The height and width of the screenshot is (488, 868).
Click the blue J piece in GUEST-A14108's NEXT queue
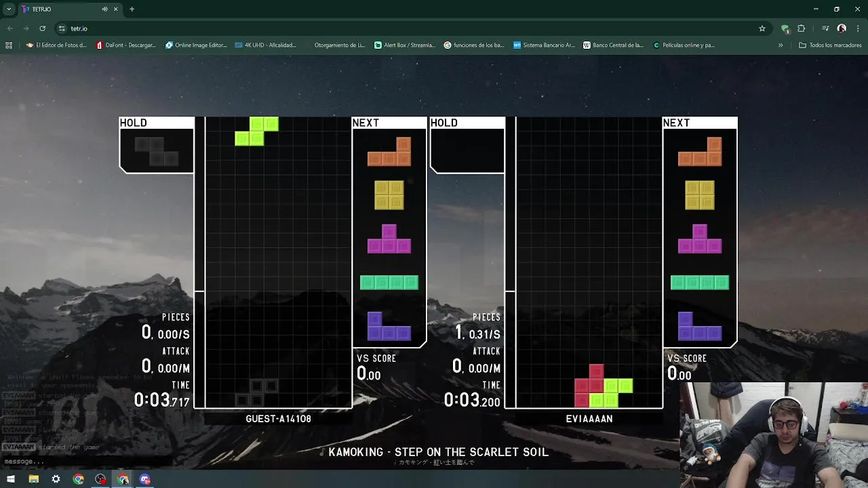click(389, 326)
